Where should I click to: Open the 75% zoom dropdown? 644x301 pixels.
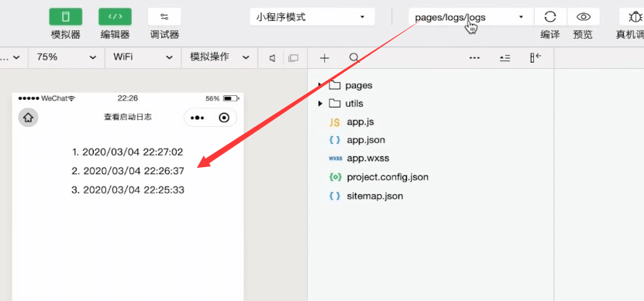click(x=66, y=57)
